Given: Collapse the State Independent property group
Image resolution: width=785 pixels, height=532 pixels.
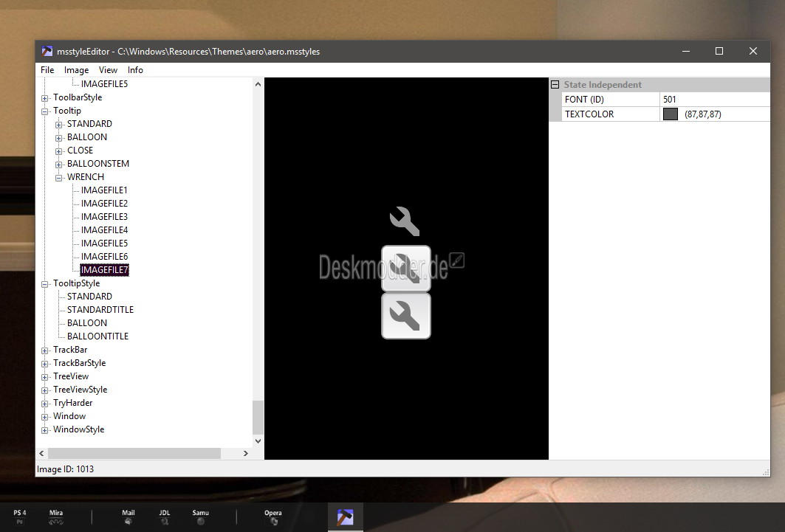Looking at the screenshot, I should [555, 85].
